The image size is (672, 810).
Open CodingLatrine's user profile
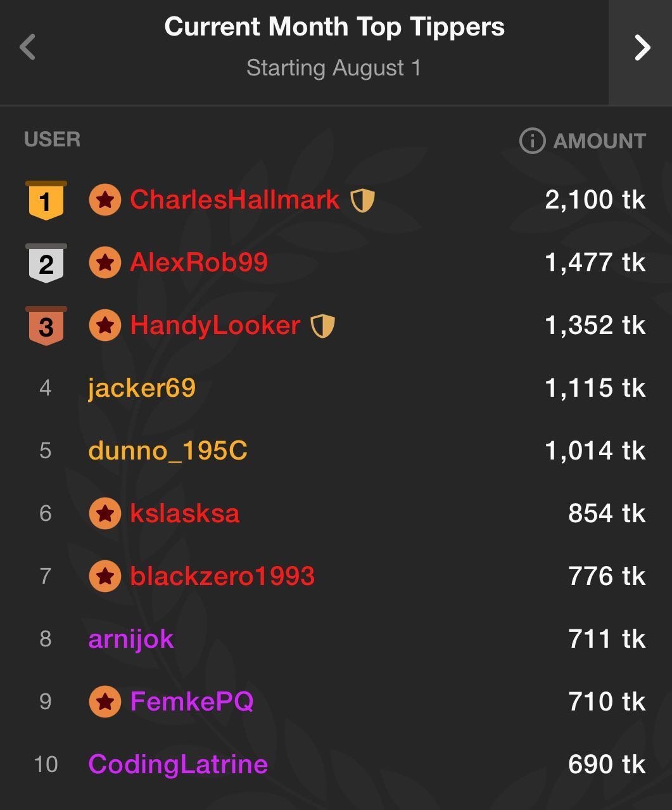pyautogui.click(x=178, y=764)
